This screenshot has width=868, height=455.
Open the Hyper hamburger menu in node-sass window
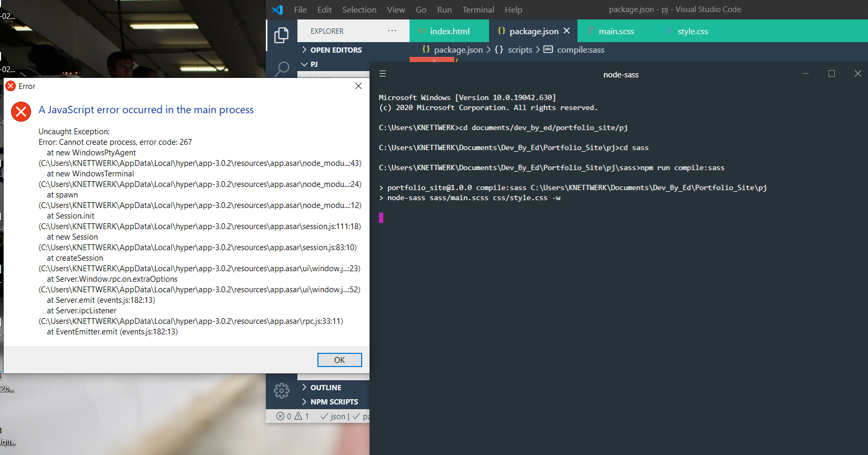(x=383, y=74)
